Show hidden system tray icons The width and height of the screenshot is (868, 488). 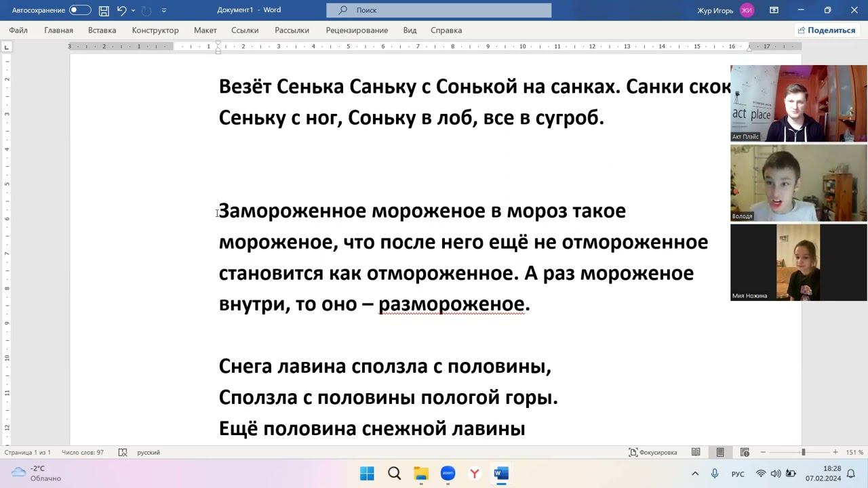[x=695, y=474]
